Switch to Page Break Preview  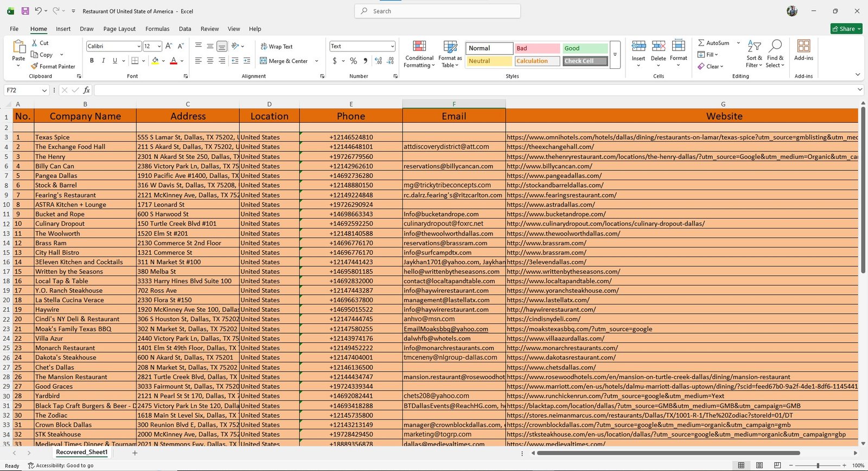(777, 465)
